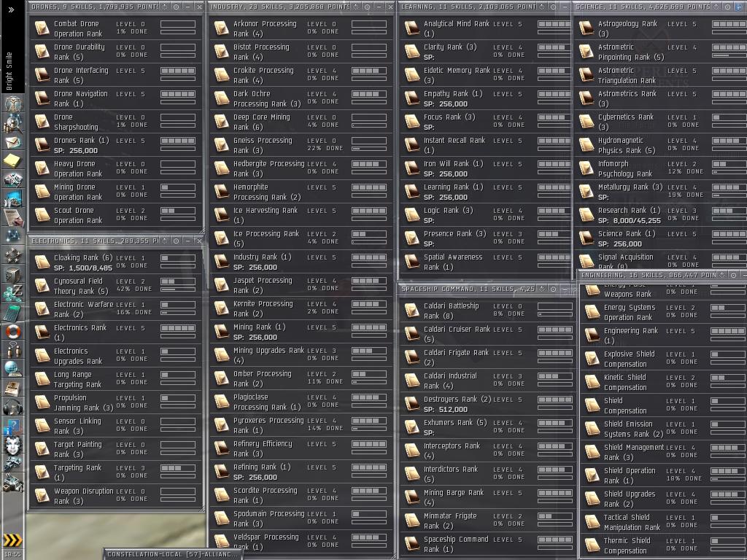Expand the sidebar with top double-arrow
Viewport: 747px width, 560px height.
[x=12, y=9]
